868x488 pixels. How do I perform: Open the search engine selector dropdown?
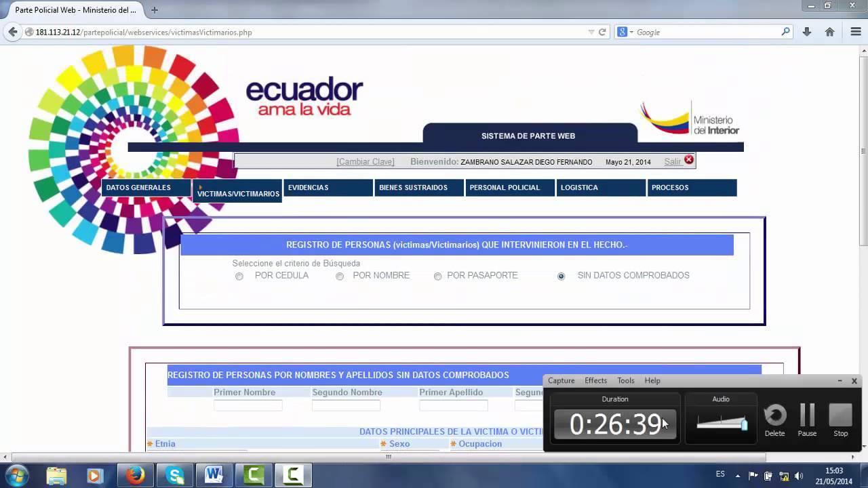pyautogui.click(x=626, y=32)
